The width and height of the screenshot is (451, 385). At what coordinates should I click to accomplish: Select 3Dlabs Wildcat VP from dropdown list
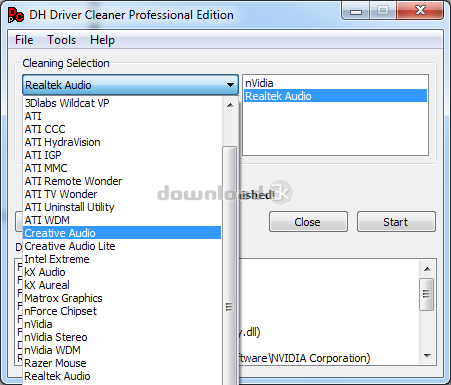[x=122, y=103]
